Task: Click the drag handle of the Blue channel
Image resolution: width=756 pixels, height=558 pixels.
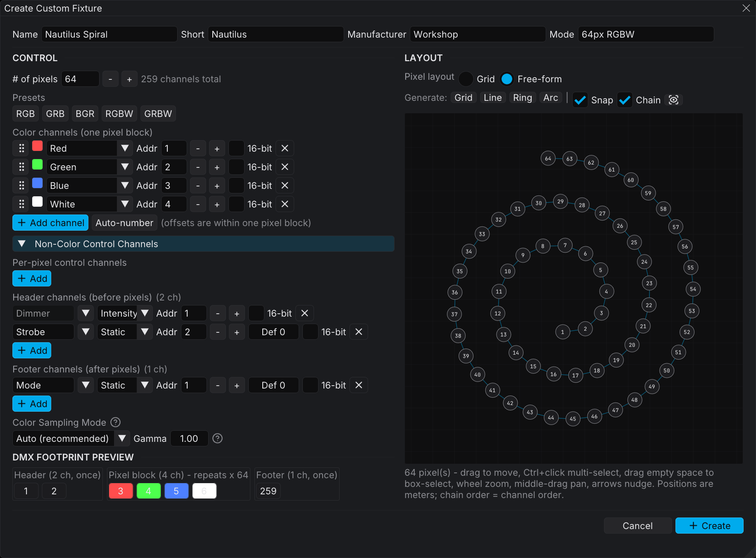Action: pos(21,186)
